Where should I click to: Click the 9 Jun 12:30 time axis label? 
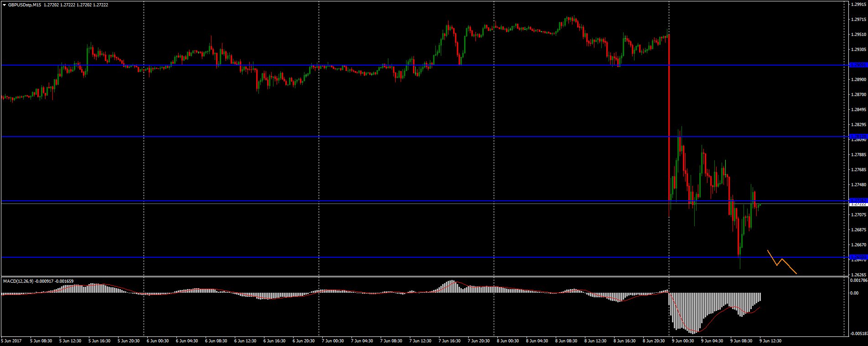770,341
